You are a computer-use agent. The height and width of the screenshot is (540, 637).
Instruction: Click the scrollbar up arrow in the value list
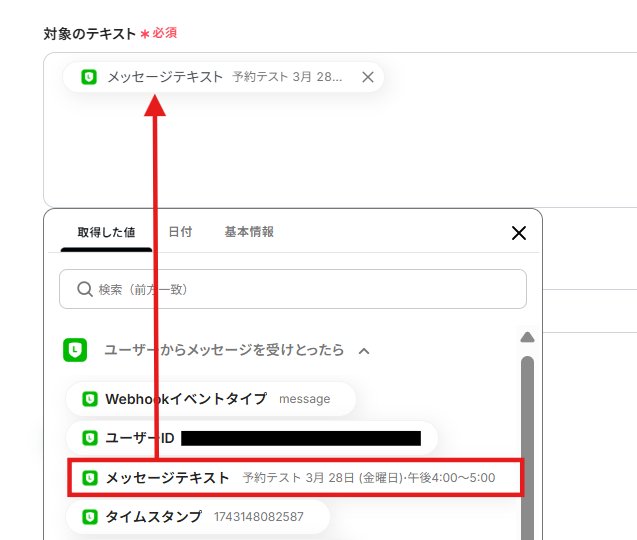(x=527, y=337)
